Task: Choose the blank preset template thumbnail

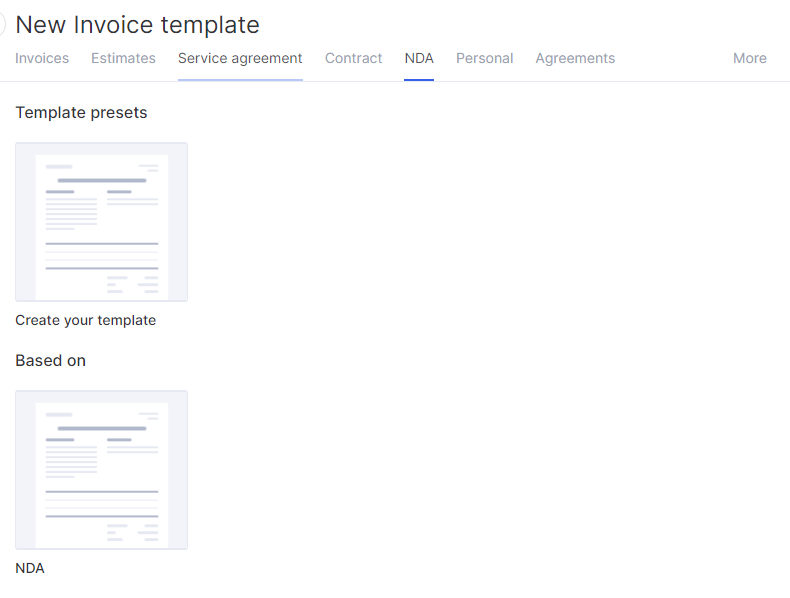Action: click(102, 222)
